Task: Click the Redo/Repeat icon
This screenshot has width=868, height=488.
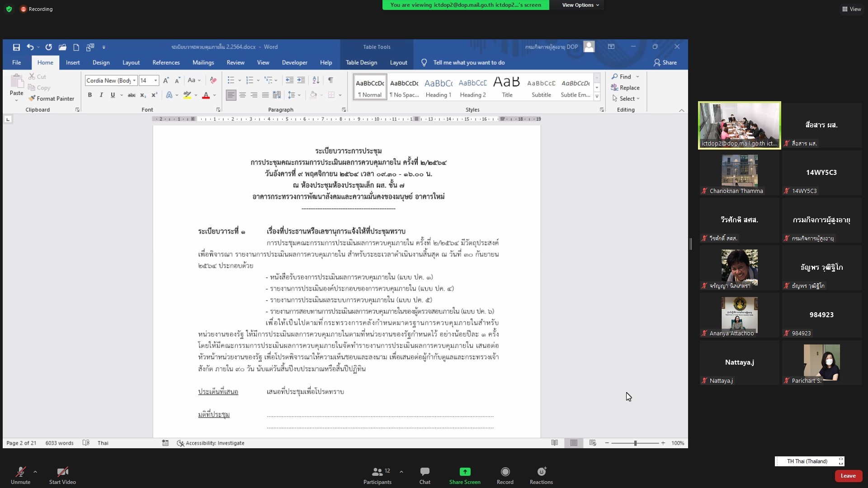Action: [x=48, y=47]
